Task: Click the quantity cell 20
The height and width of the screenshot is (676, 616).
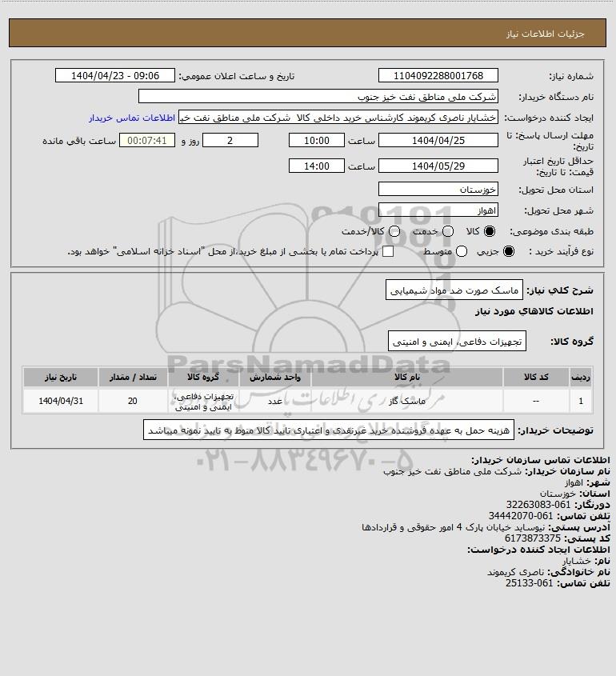Action: pyautogui.click(x=133, y=402)
